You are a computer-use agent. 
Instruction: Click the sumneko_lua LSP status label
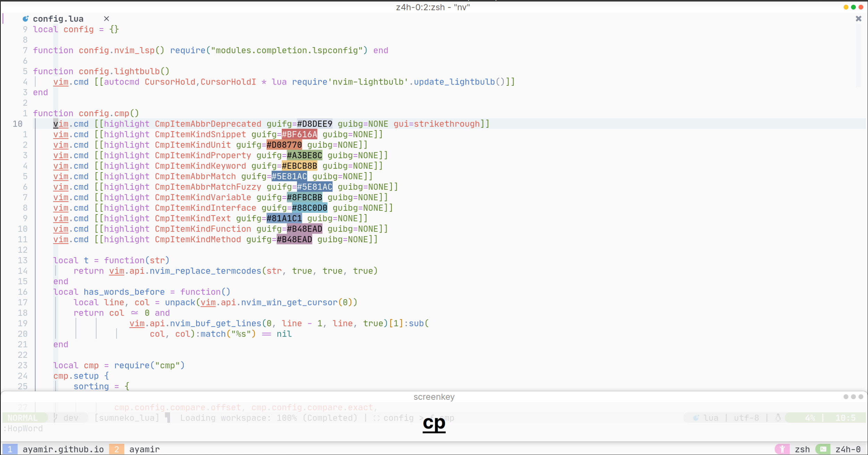click(x=127, y=418)
